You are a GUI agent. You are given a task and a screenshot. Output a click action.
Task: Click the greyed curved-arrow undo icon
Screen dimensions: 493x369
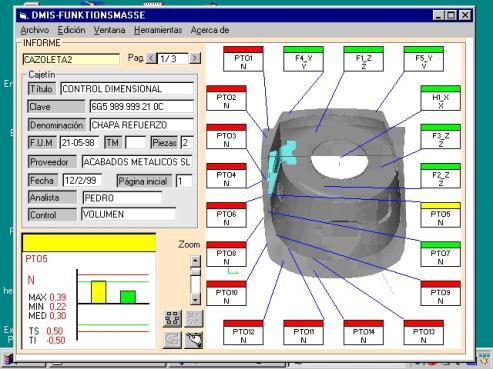pos(172,340)
